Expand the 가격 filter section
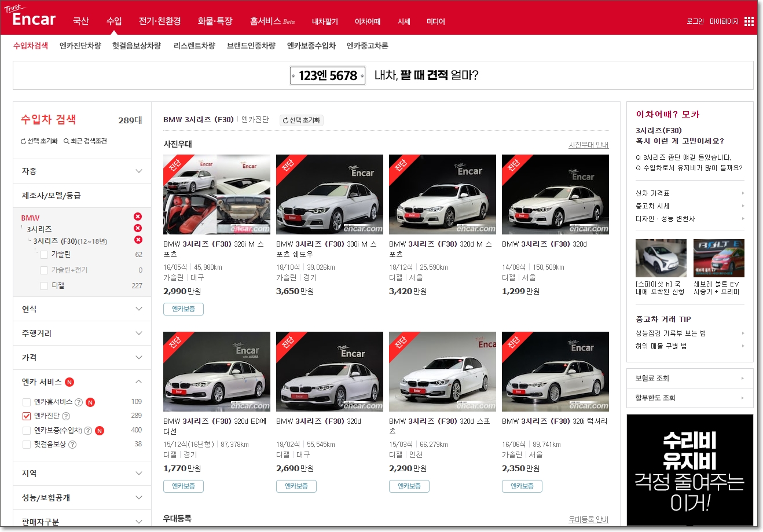This screenshot has width=763, height=532. point(82,358)
